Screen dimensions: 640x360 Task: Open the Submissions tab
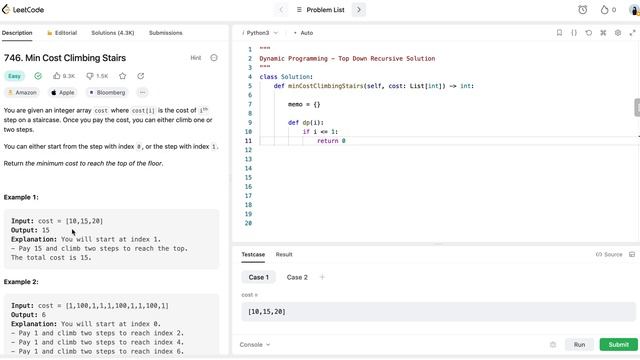166,33
